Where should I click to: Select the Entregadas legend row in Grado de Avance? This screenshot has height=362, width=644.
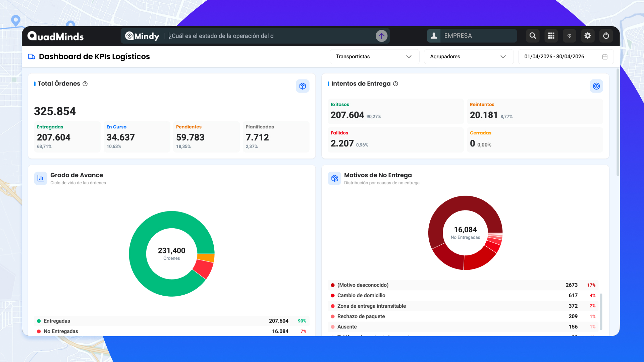171,321
